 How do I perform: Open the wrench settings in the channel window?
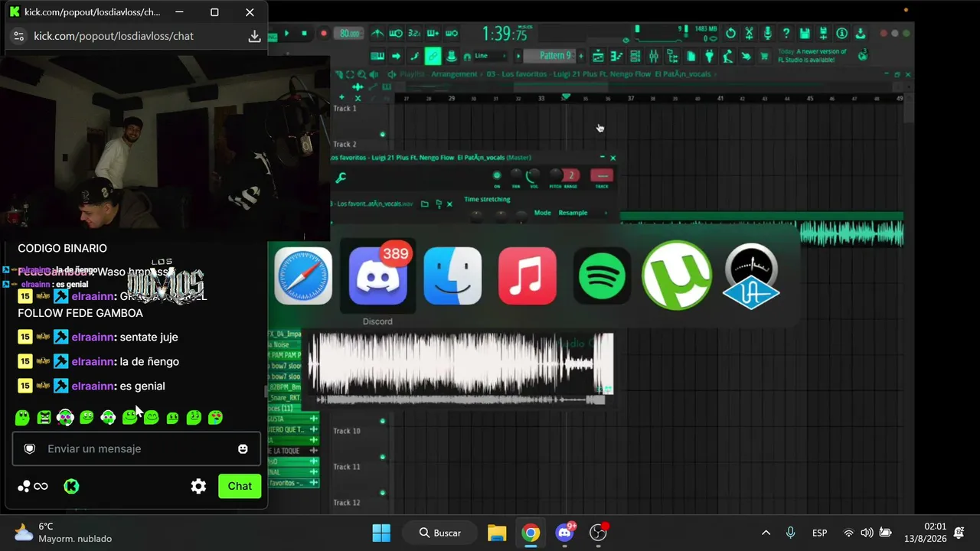341,178
